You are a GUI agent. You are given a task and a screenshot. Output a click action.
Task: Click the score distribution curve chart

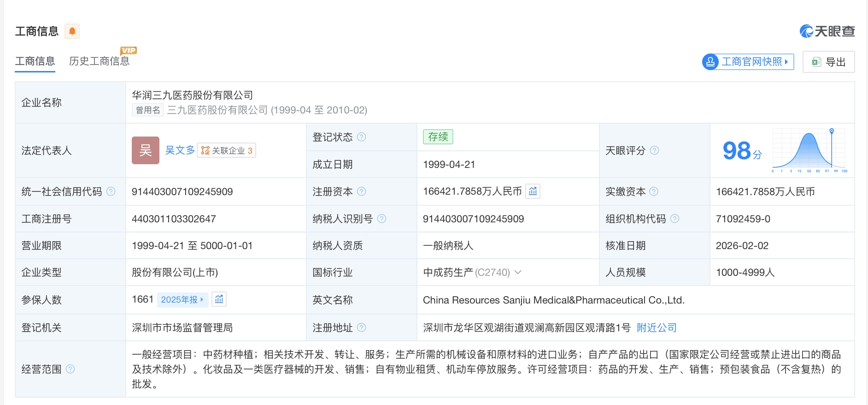click(x=810, y=150)
